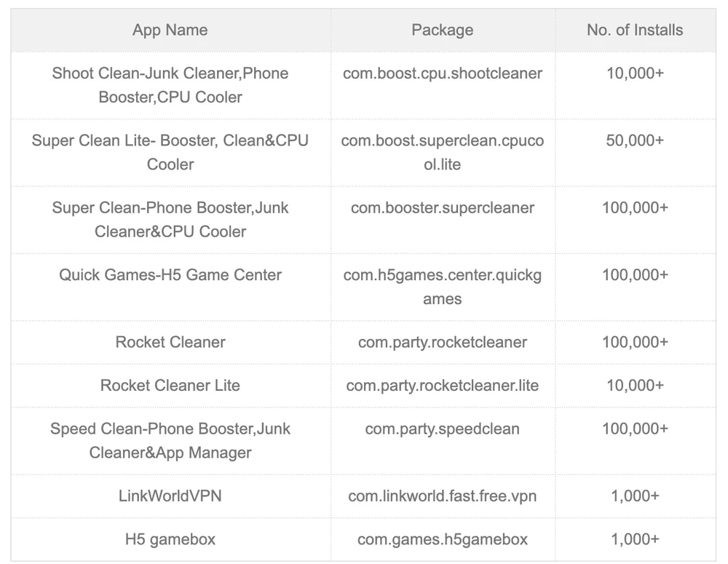Select the install count for LinkWorldVPN
The width and height of the screenshot is (728, 564).
[635, 496]
